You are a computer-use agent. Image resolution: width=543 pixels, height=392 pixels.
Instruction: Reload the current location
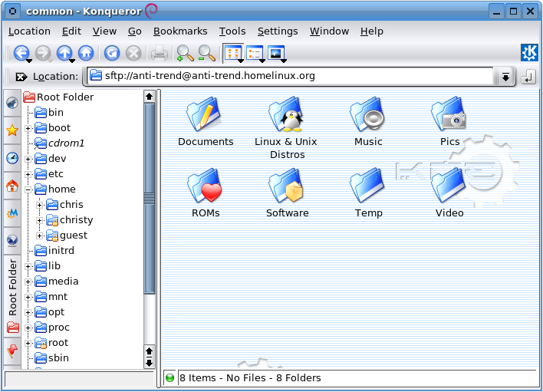coord(112,54)
